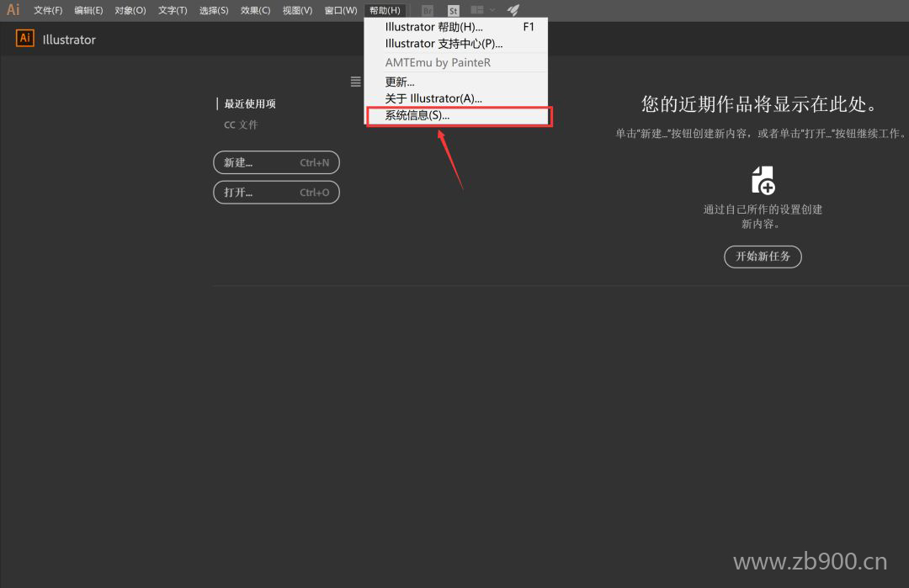Choose 更新... from Help menu

455,82
